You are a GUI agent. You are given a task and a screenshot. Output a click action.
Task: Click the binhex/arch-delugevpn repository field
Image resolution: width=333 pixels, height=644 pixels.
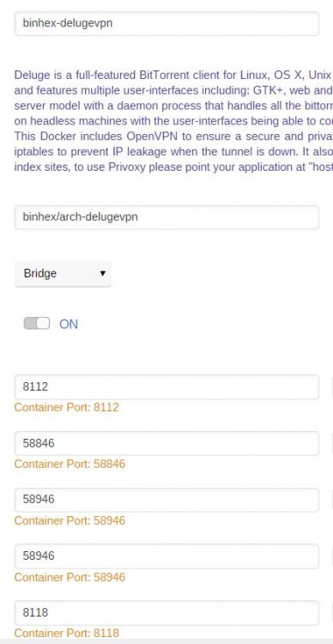pyautogui.click(x=166, y=217)
